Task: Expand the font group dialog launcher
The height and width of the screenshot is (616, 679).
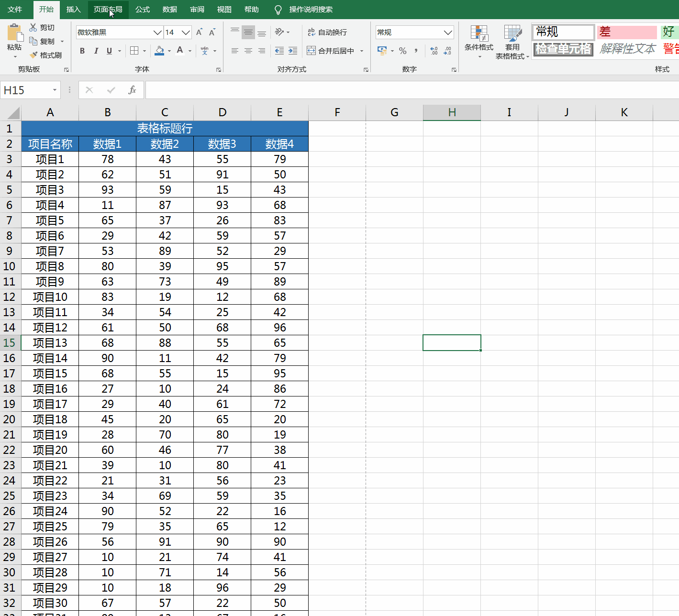Action: coord(219,70)
